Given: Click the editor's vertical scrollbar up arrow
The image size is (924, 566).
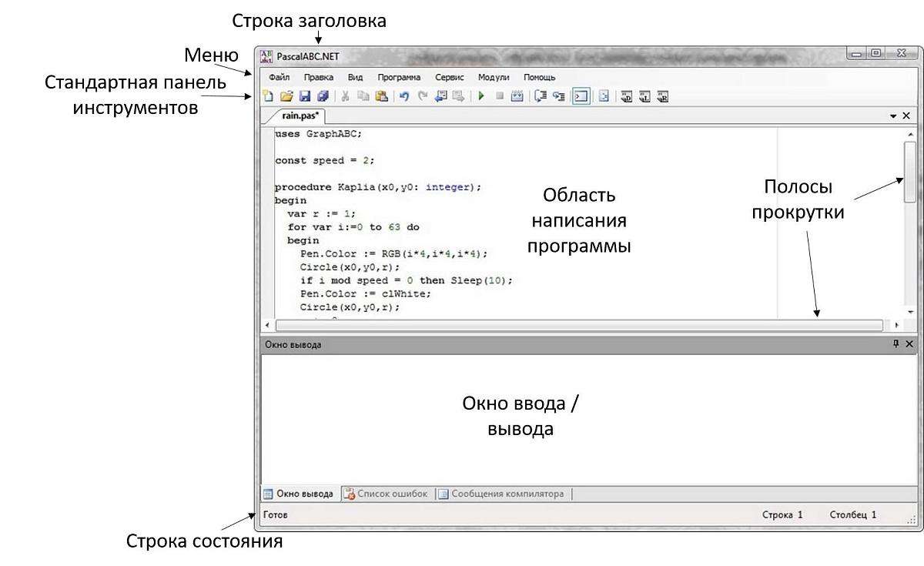Looking at the screenshot, I should click(910, 134).
